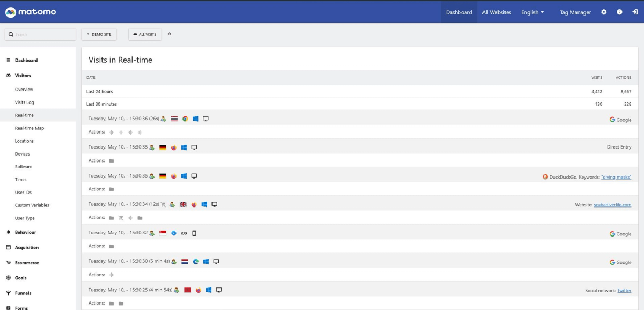
Task: Open the visitor profile icon for first visit
Action: pyautogui.click(x=164, y=119)
